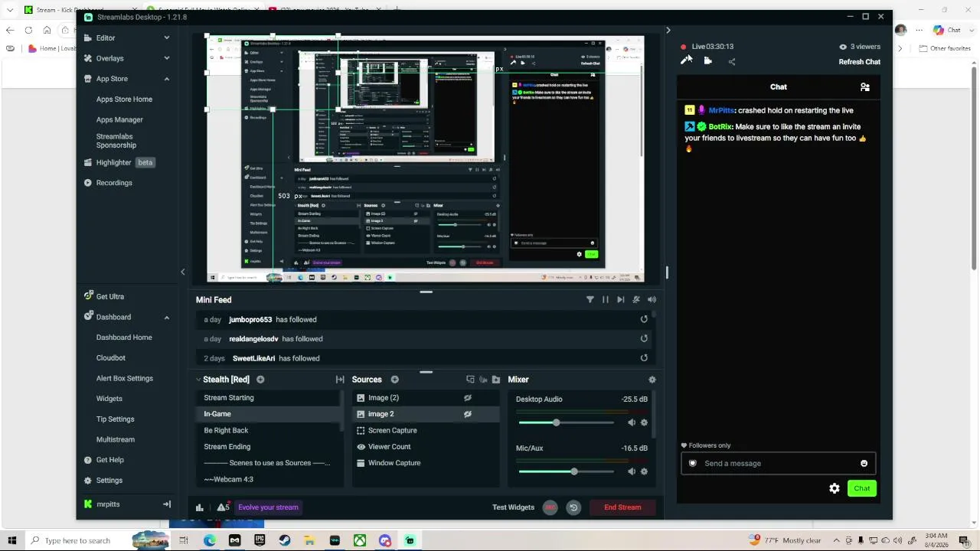The height and width of the screenshot is (551, 980).
Task: Open Steam from the taskbar
Action: [284, 540]
